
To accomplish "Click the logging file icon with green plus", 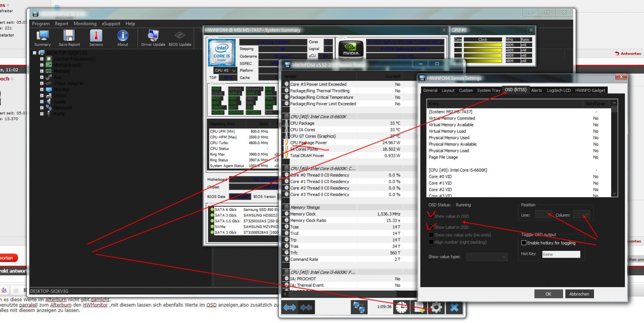I will tap(419, 307).
